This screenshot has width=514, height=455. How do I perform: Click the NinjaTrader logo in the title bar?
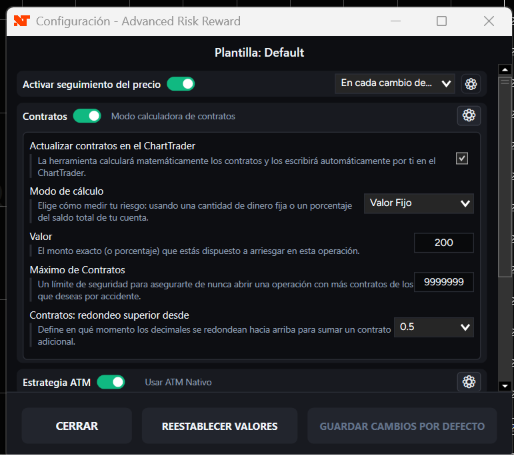click(x=22, y=21)
